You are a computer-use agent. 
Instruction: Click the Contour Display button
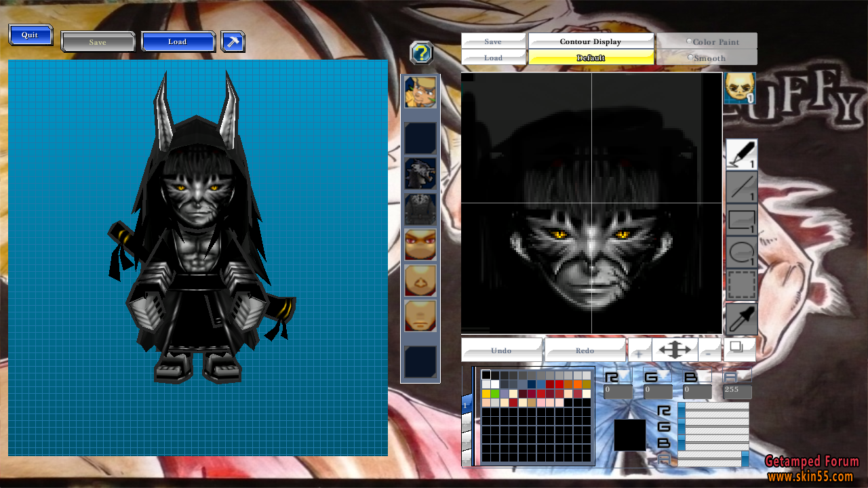[x=591, y=41]
